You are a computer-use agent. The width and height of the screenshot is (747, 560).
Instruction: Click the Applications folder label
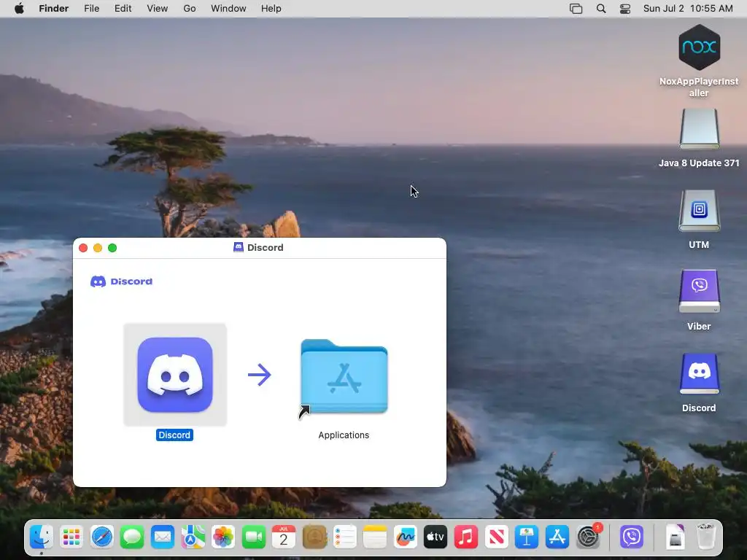(344, 435)
